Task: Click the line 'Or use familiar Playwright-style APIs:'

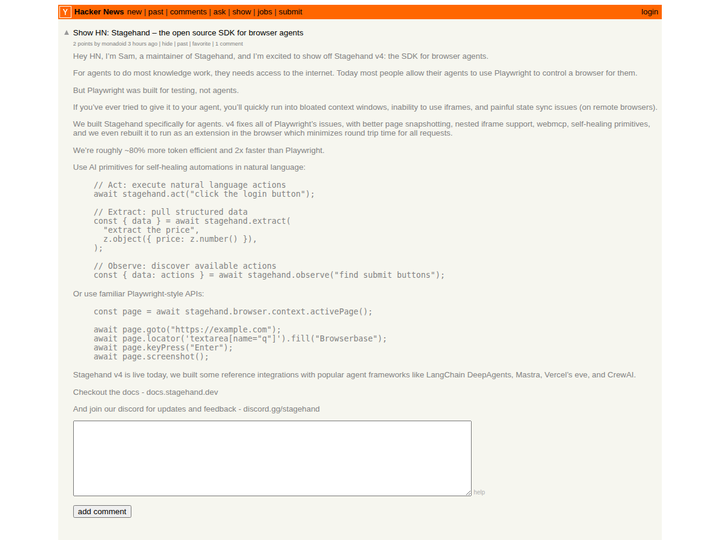Action: tap(138, 294)
